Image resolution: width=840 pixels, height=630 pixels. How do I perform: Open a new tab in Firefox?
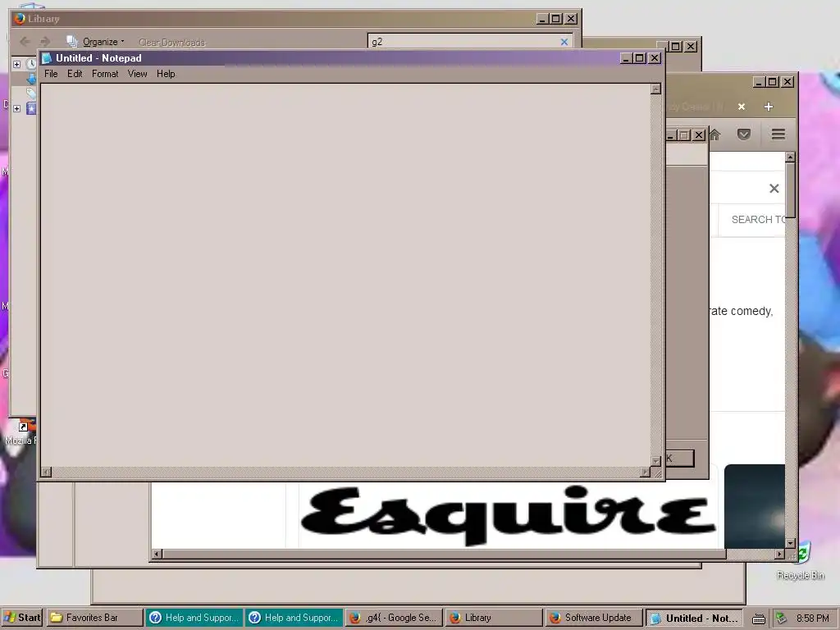click(x=768, y=107)
